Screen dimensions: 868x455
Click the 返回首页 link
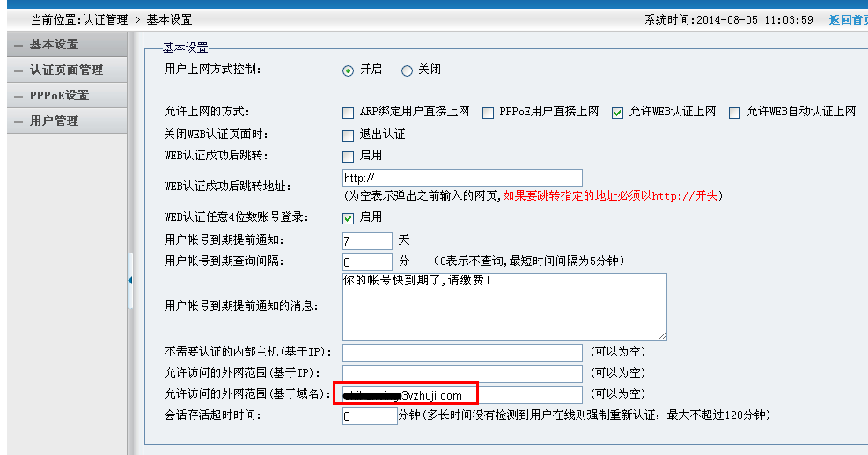848,19
